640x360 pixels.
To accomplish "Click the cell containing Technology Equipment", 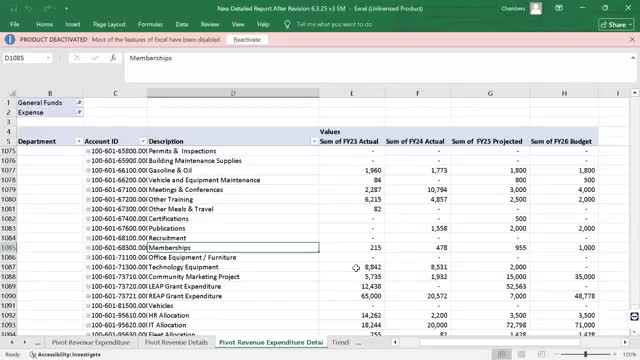I will (x=233, y=267).
